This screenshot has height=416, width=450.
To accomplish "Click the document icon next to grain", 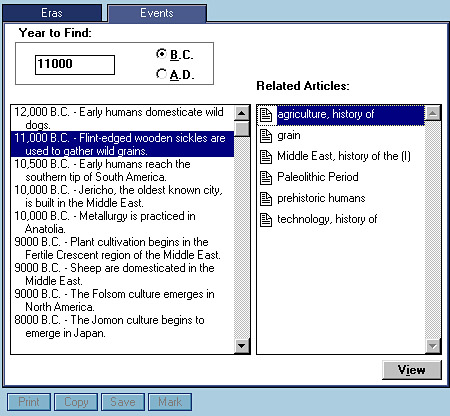I will point(266,136).
